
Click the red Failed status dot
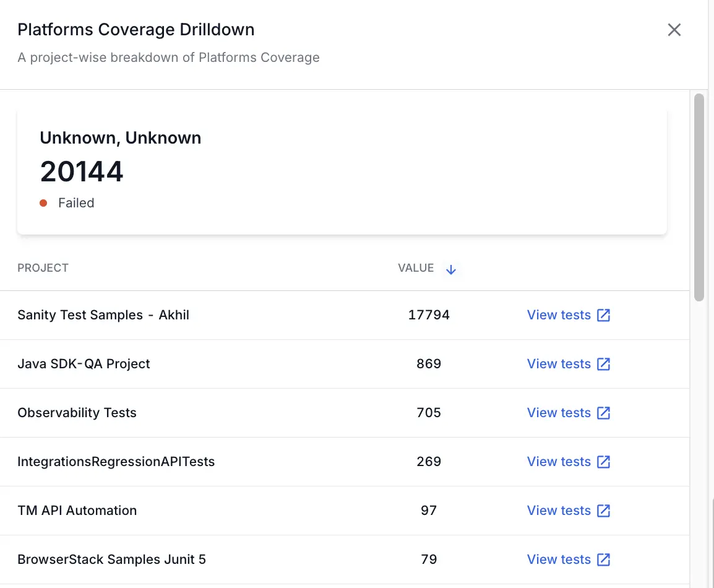pos(43,202)
